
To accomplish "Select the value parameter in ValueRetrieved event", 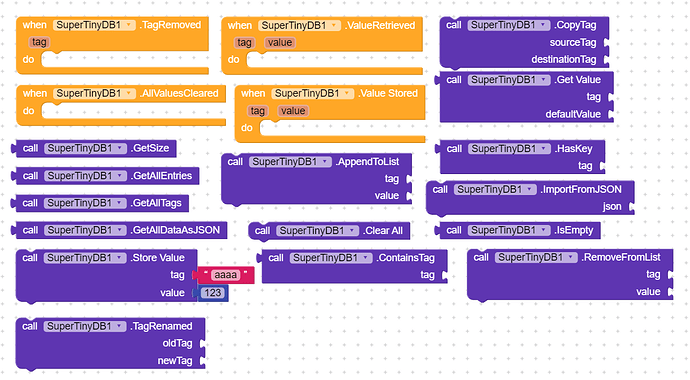I will pos(280,43).
